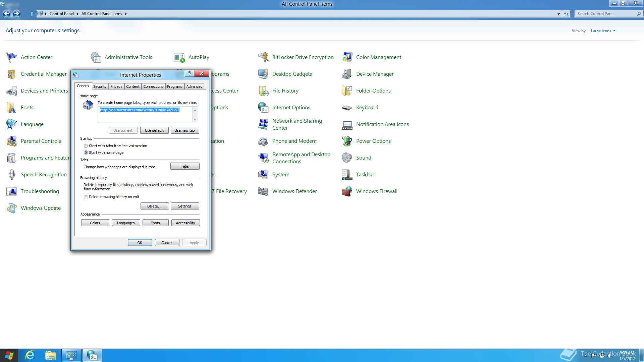Open the Desktop Gadgets icon

click(x=263, y=74)
